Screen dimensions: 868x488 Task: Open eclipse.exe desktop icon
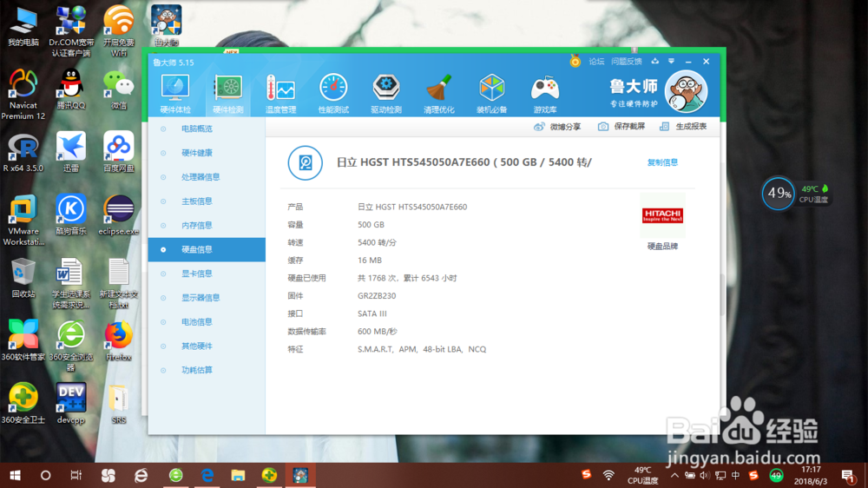tap(118, 215)
